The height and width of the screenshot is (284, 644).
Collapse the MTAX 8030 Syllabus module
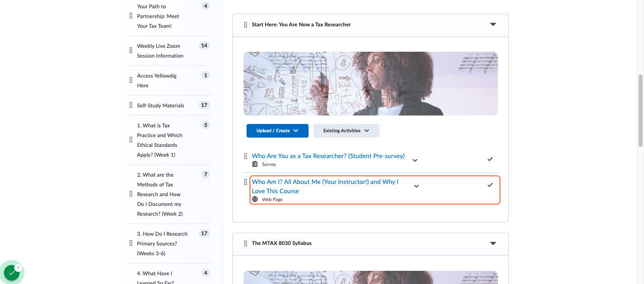tap(493, 243)
